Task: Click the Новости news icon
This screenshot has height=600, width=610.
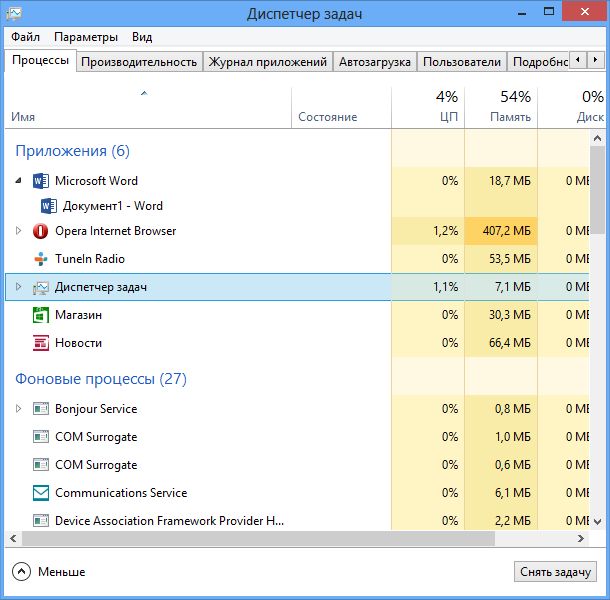Action: tap(41, 343)
